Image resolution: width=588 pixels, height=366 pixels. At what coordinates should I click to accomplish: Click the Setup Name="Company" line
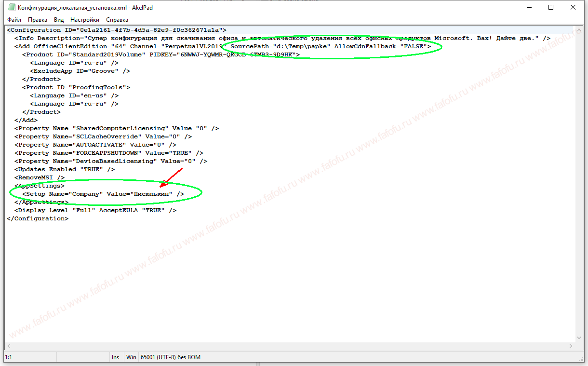coord(103,194)
